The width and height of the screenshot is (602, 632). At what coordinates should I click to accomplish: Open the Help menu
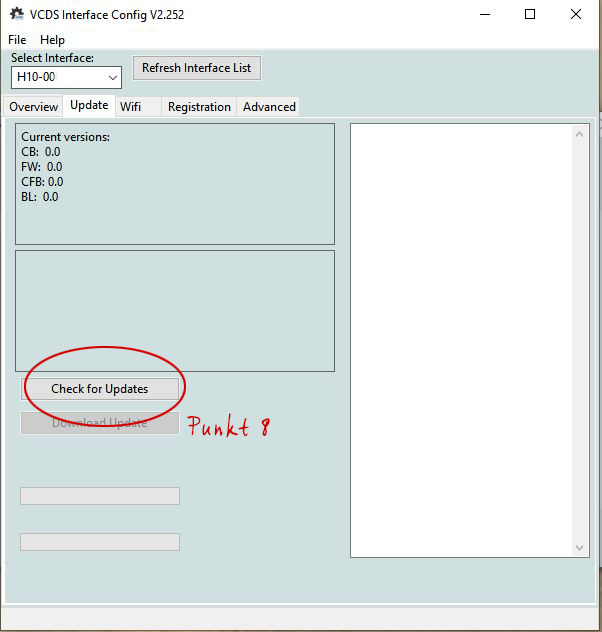click(x=52, y=40)
